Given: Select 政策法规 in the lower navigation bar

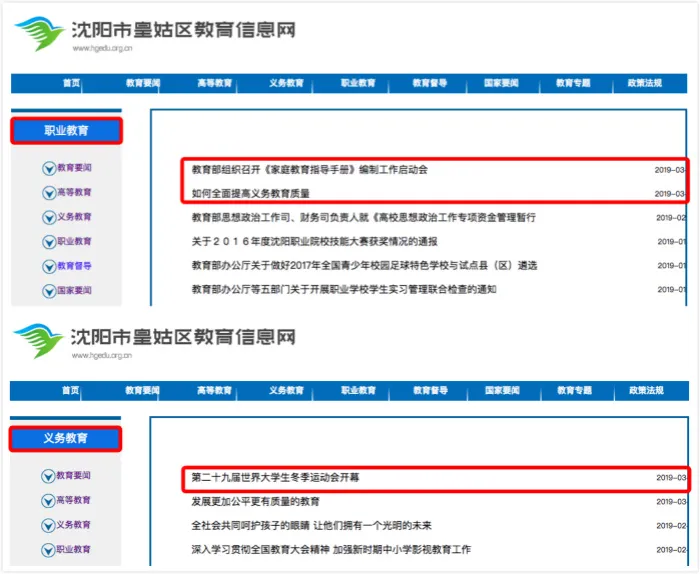Looking at the screenshot, I should tap(644, 391).
